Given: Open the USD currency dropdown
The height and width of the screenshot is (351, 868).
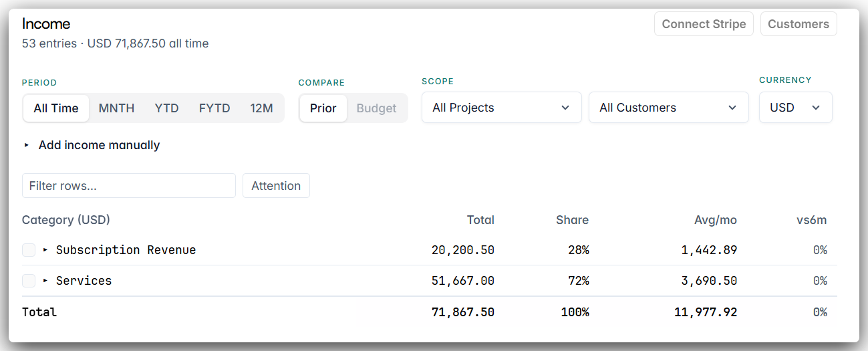Looking at the screenshot, I should [x=796, y=108].
